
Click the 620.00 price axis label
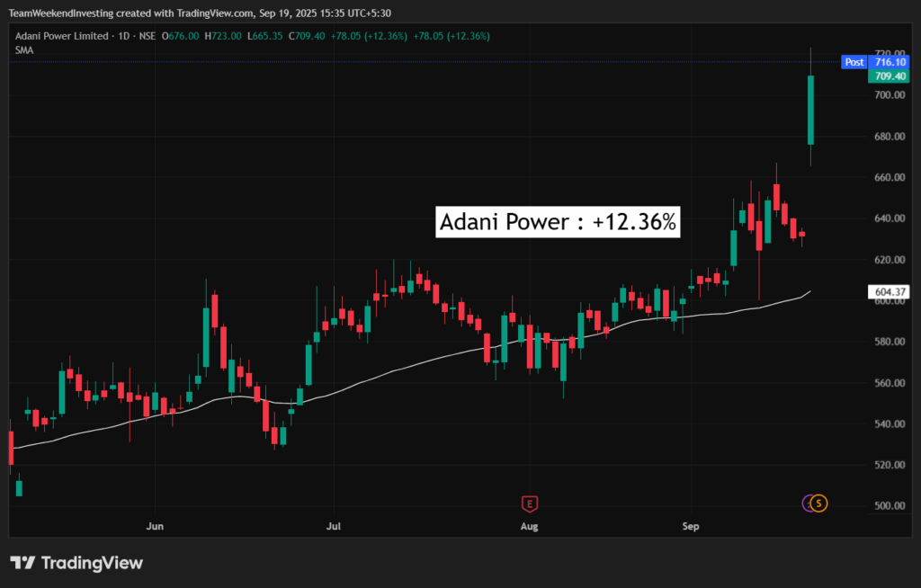tap(890, 260)
